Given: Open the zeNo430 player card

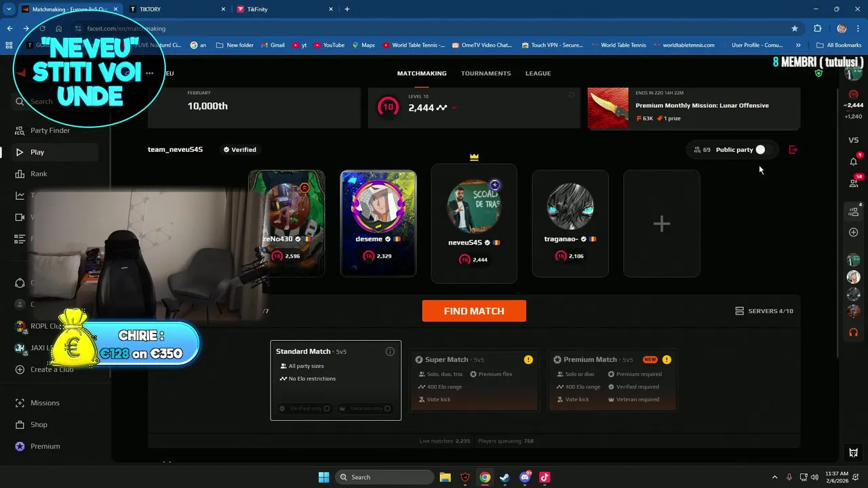Looking at the screenshot, I should tap(287, 224).
